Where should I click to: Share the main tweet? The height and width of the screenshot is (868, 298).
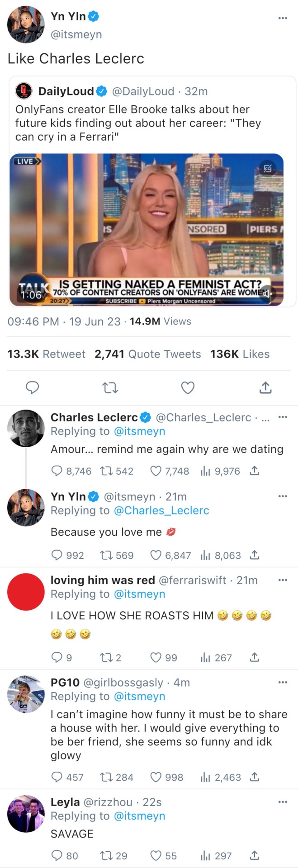[x=265, y=387]
